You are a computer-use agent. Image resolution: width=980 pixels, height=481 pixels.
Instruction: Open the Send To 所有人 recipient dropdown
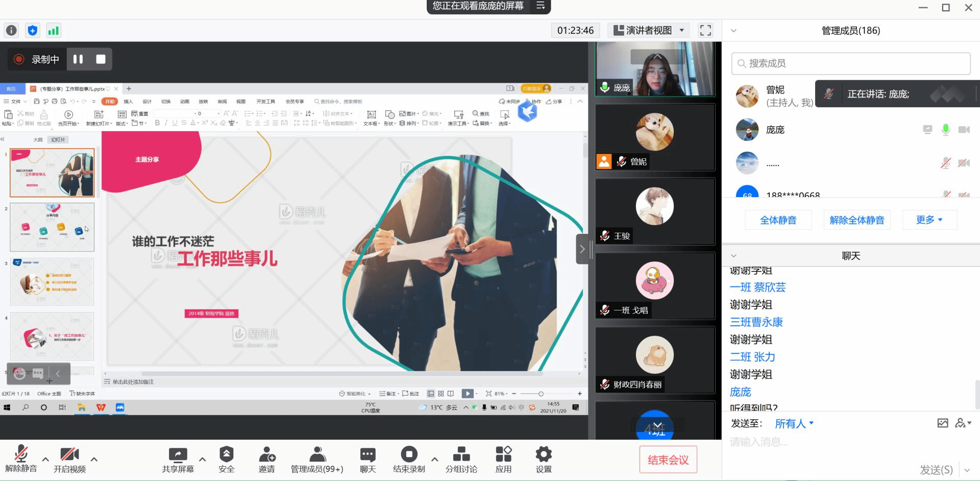pyautogui.click(x=794, y=423)
